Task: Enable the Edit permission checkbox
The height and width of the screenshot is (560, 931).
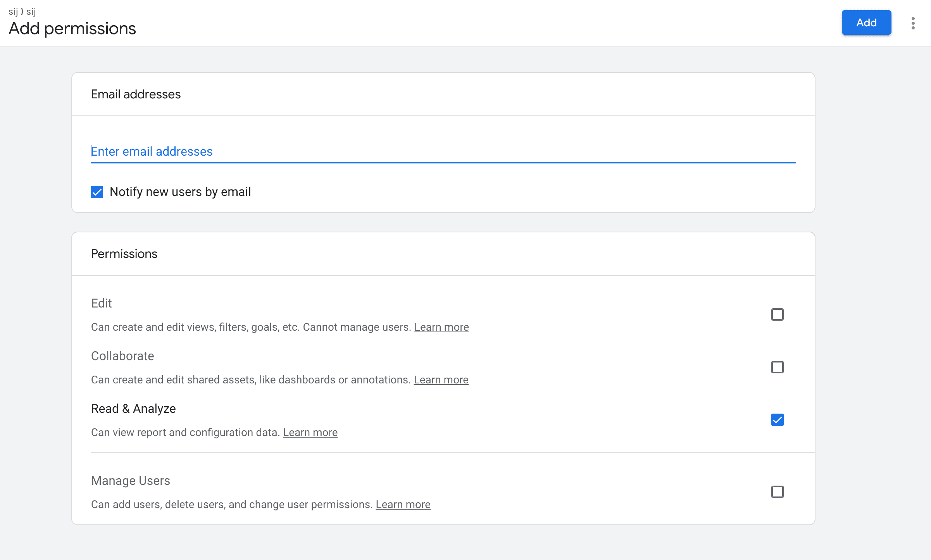Action: pos(777,314)
